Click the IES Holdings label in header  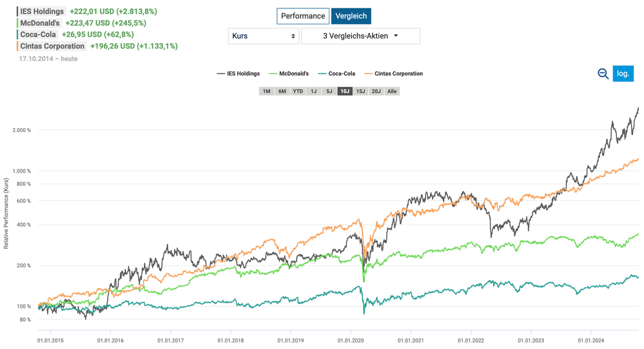tap(42, 12)
